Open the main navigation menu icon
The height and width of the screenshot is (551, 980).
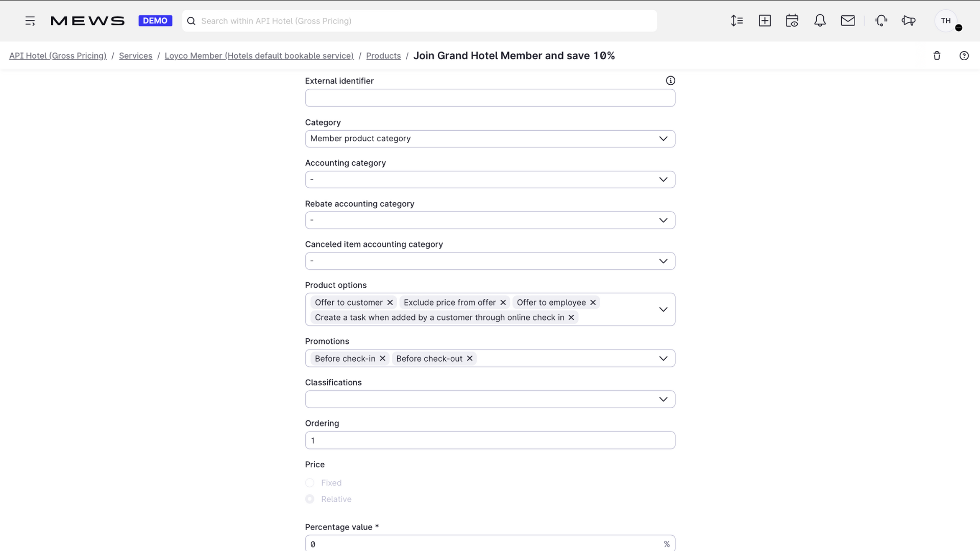(30, 21)
